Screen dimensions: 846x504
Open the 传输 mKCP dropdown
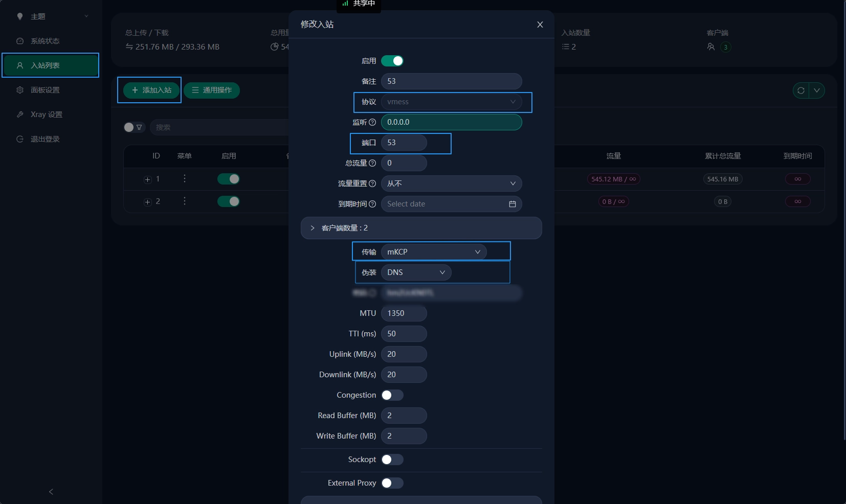click(x=433, y=252)
